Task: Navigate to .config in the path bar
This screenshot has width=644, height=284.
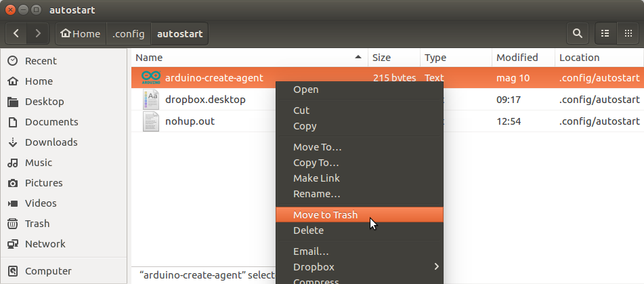Action: click(x=129, y=33)
